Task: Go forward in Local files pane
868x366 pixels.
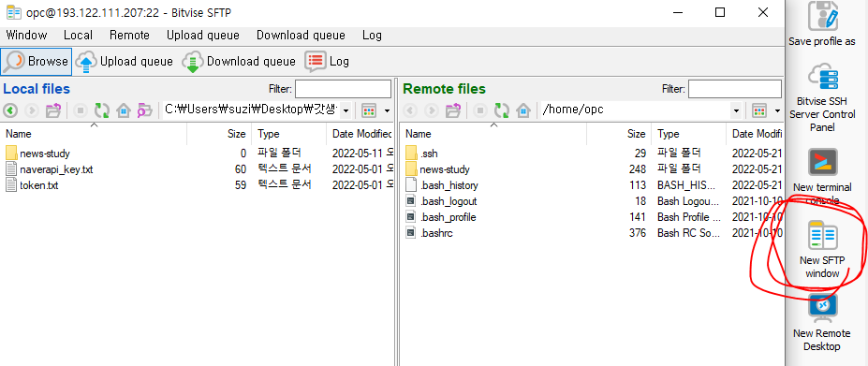Action: pyautogui.click(x=32, y=110)
